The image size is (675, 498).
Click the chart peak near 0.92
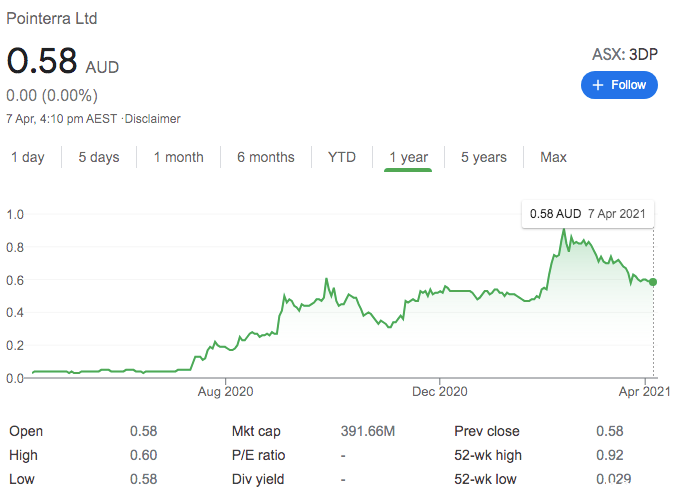(564, 230)
